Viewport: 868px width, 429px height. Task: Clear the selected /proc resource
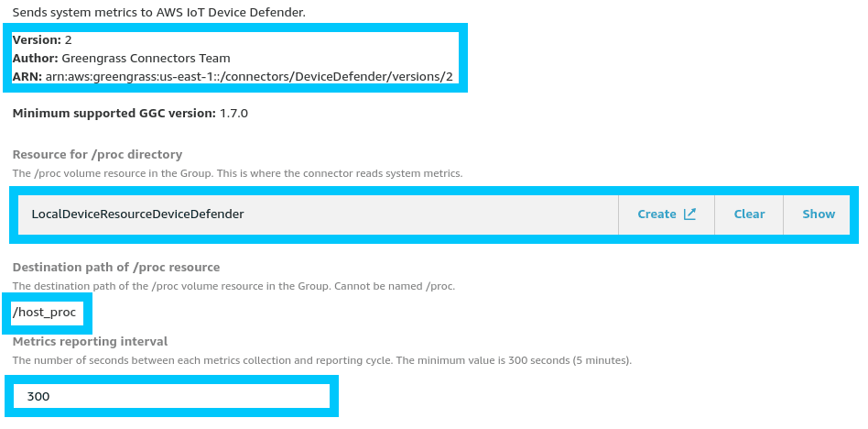[x=749, y=214]
